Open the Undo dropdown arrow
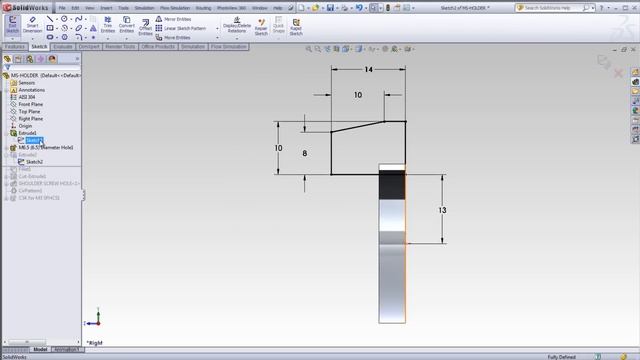 tap(366, 8)
